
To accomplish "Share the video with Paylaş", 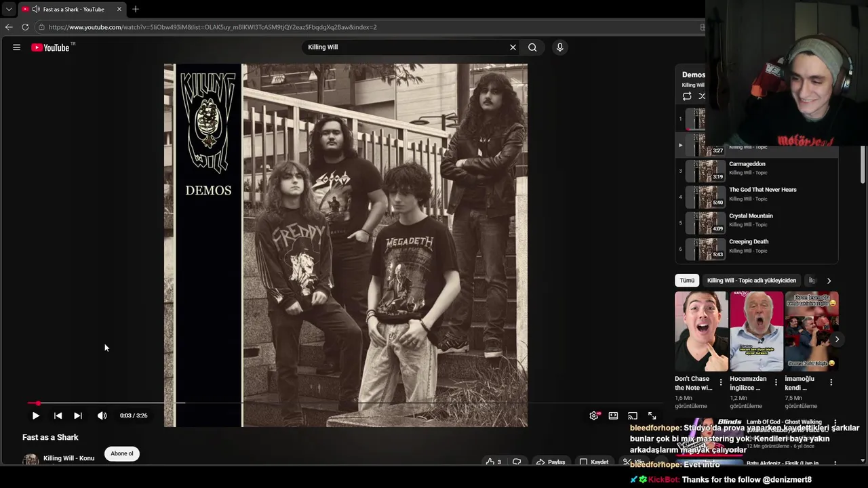I will click(550, 462).
